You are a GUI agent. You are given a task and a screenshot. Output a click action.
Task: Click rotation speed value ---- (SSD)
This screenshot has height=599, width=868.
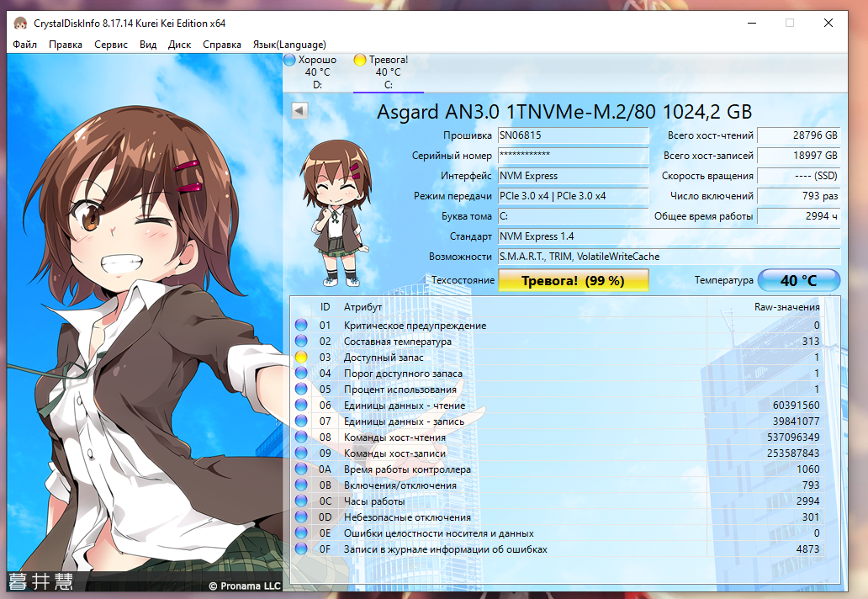pyautogui.click(x=798, y=176)
